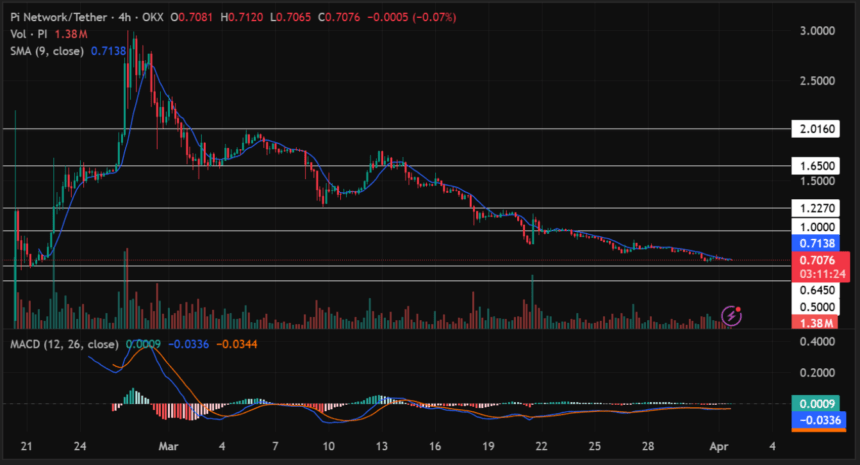
Task: Click the green 0.0009 MACD histogram tag
Action: 816,404
